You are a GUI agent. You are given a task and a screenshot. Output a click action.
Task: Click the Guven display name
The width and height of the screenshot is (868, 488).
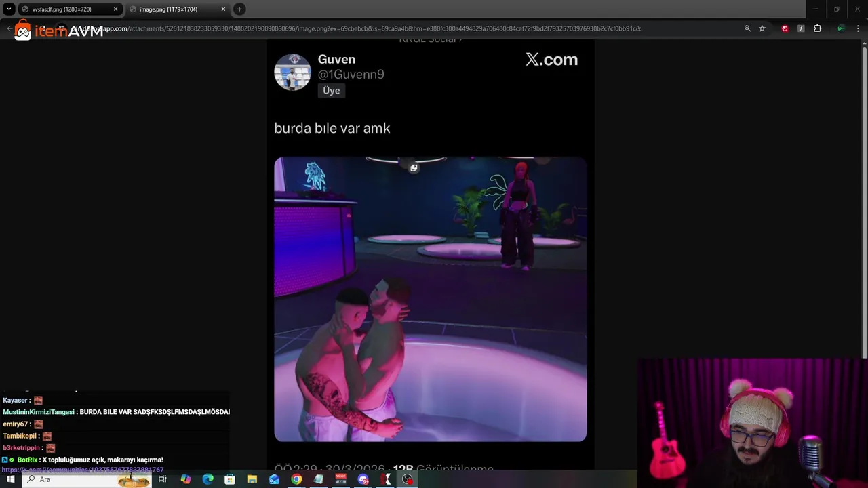pos(336,60)
